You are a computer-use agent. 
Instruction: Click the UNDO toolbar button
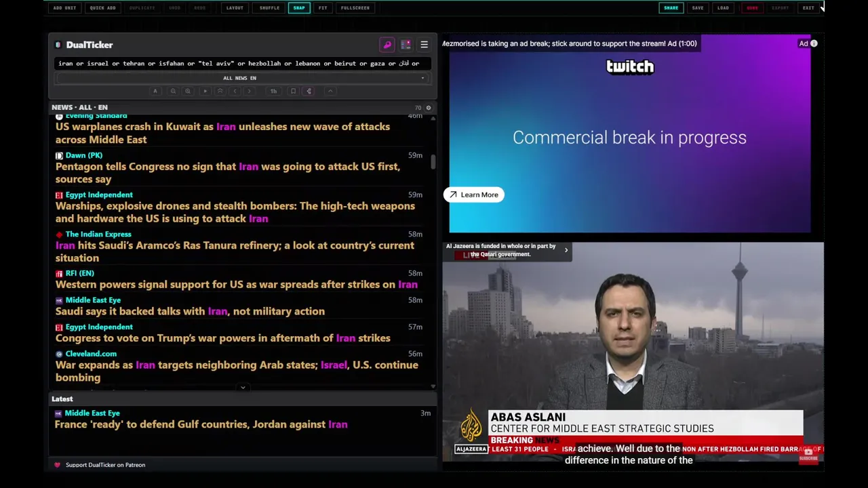(174, 8)
